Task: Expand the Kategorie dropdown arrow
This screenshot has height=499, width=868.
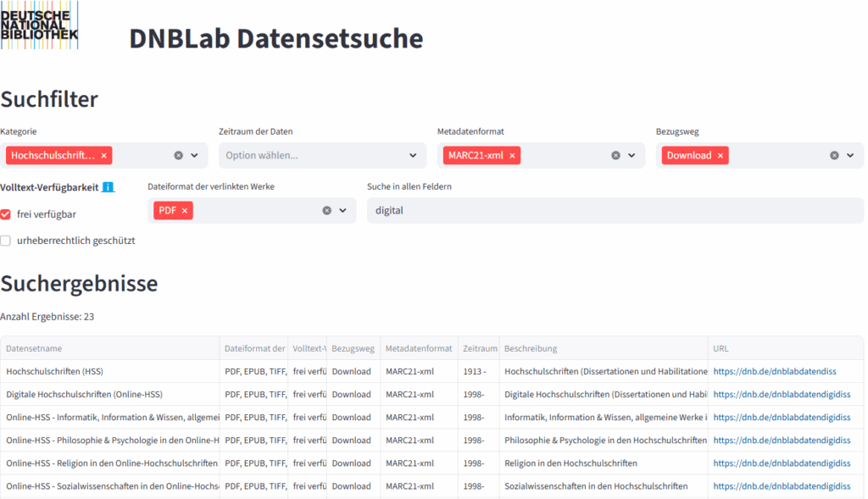Action: [x=195, y=156]
